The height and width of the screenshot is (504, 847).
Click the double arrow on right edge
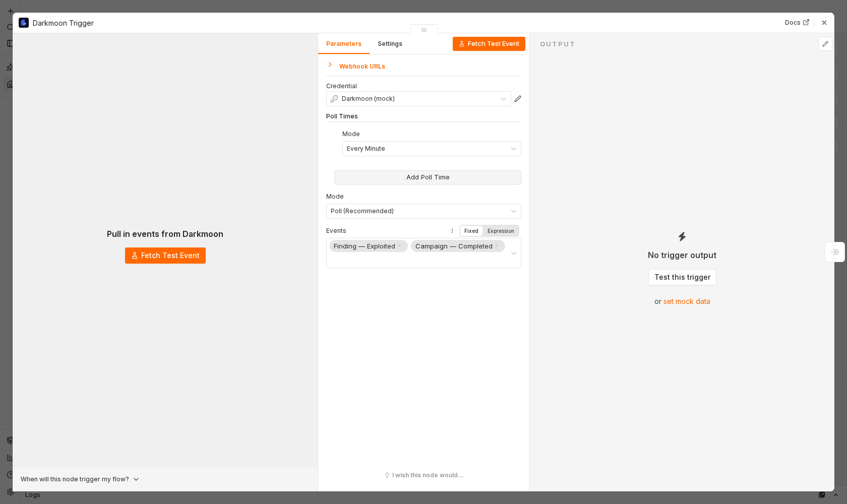[x=835, y=252]
